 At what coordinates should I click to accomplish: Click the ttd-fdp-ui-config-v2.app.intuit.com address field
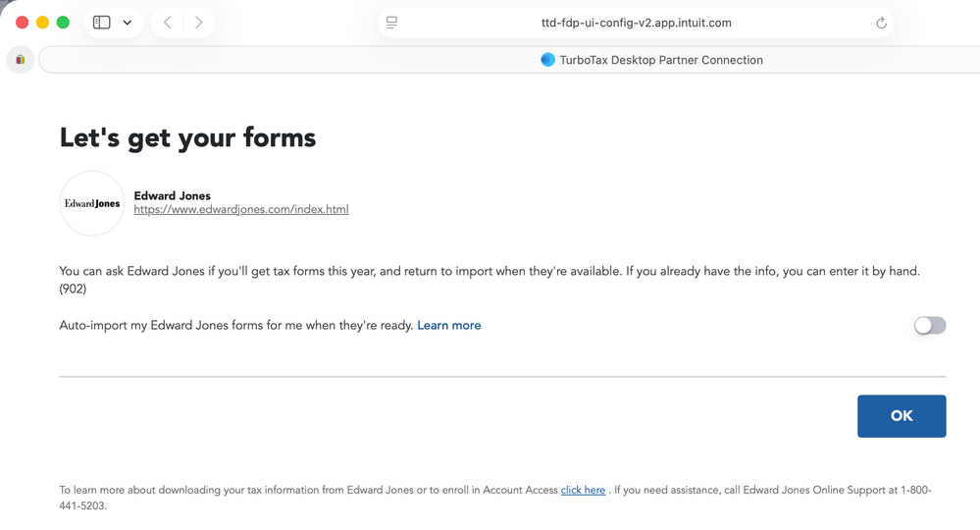637,23
